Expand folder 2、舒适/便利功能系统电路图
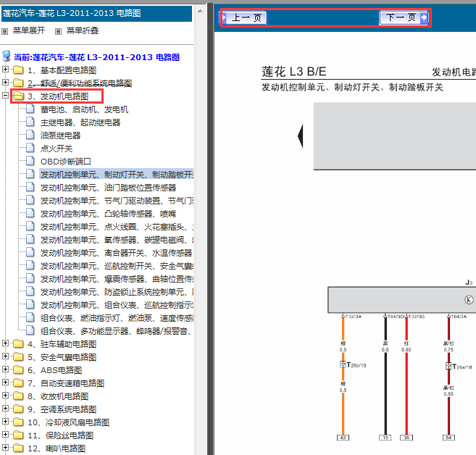476x455 pixels. (5, 83)
